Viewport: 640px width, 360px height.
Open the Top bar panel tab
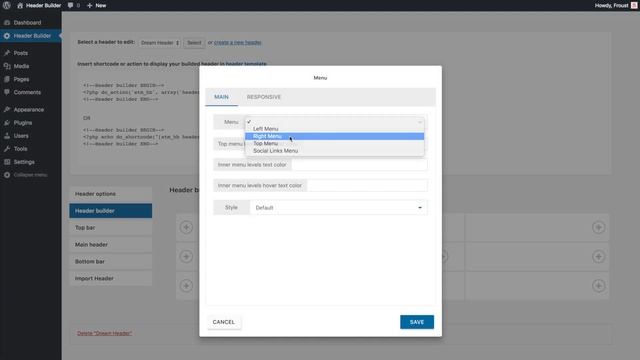click(x=111, y=228)
